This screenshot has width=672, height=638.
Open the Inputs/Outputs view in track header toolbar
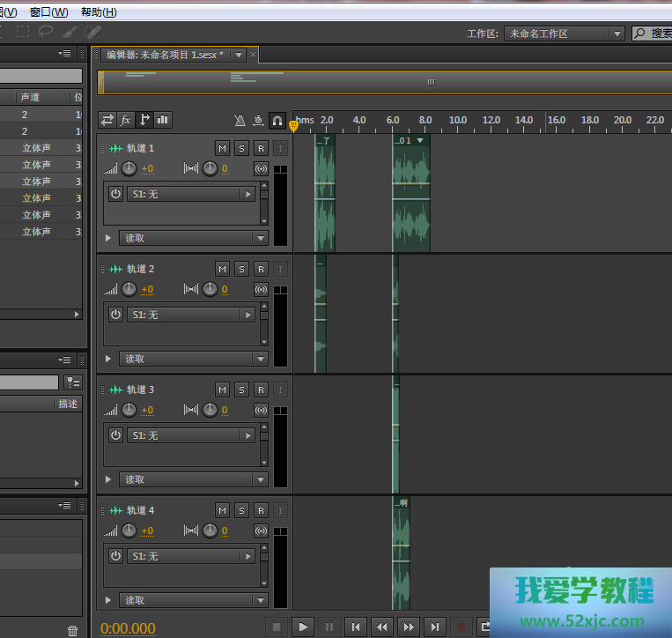coord(107,120)
